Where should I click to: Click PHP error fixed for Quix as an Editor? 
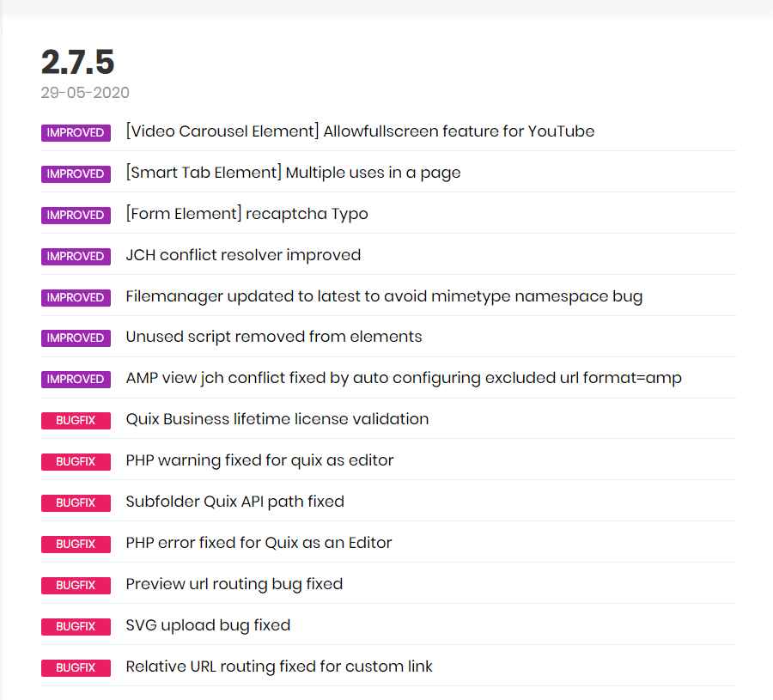pyautogui.click(x=259, y=543)
